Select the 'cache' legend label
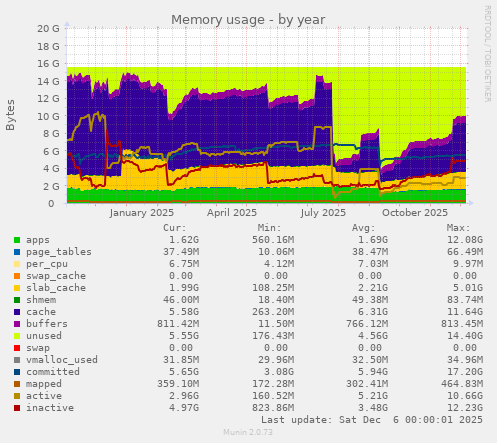The image size is (497, 443). 41,312
